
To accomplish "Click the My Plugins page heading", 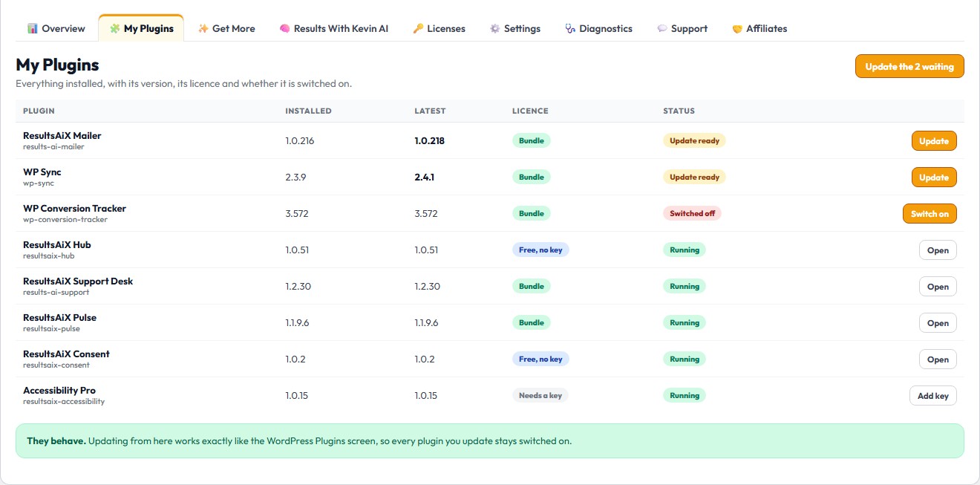I will point(57,65).
